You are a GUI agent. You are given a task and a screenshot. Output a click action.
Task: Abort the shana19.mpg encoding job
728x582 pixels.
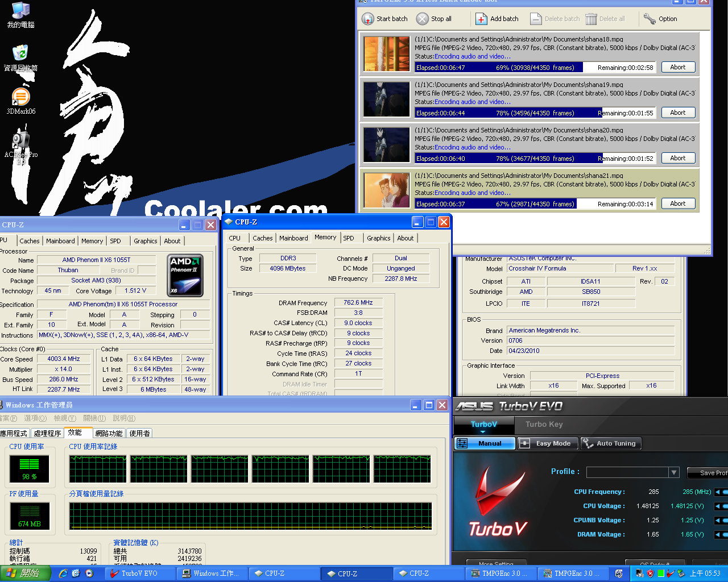click(677, 113)
